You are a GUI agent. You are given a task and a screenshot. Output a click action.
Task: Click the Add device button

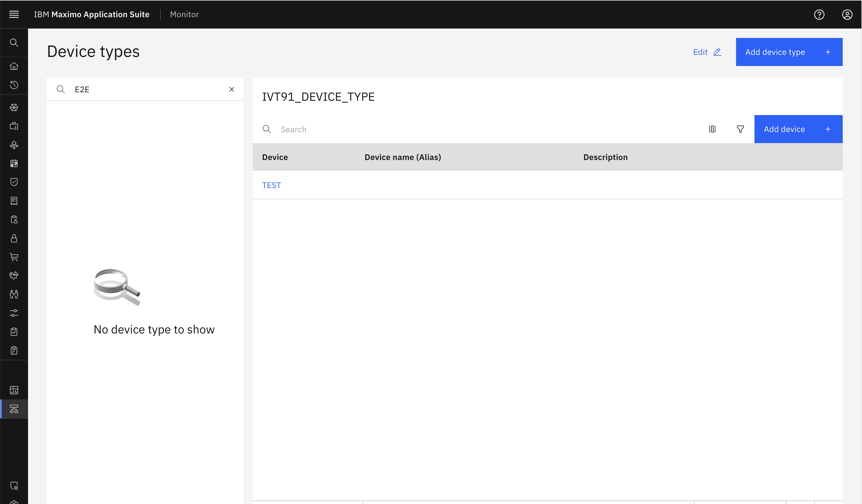798,129
